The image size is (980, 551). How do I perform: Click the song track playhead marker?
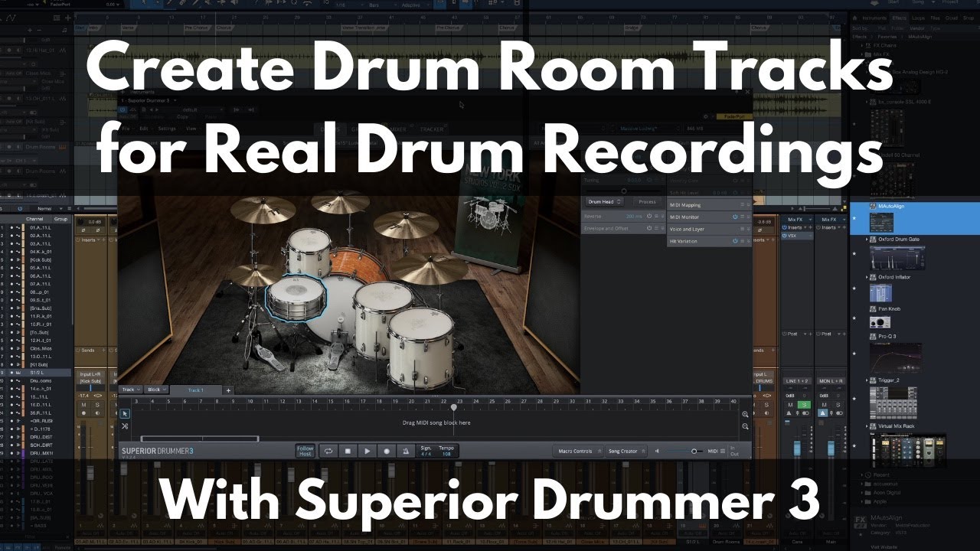point(453,406)
